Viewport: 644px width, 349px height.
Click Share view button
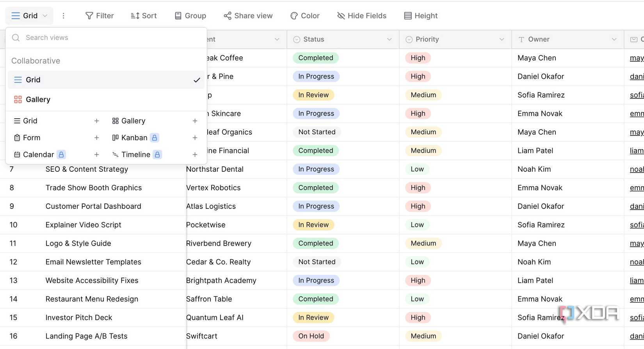248,16
